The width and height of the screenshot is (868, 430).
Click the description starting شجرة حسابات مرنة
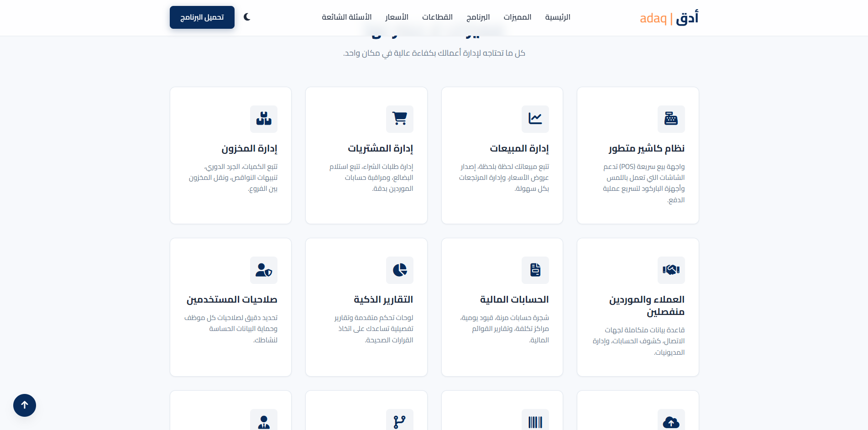coord(504,329)
